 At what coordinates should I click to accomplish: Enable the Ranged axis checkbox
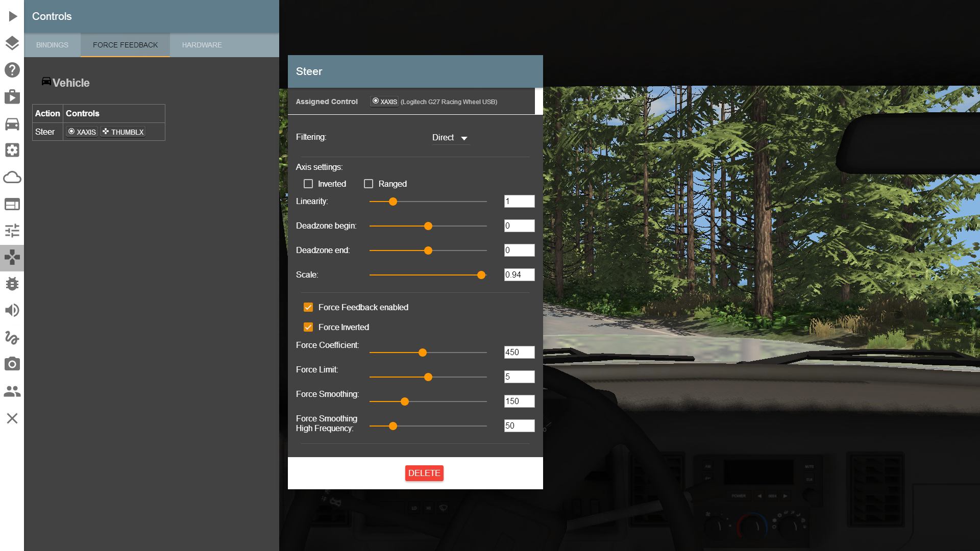[x=369, y=184]
